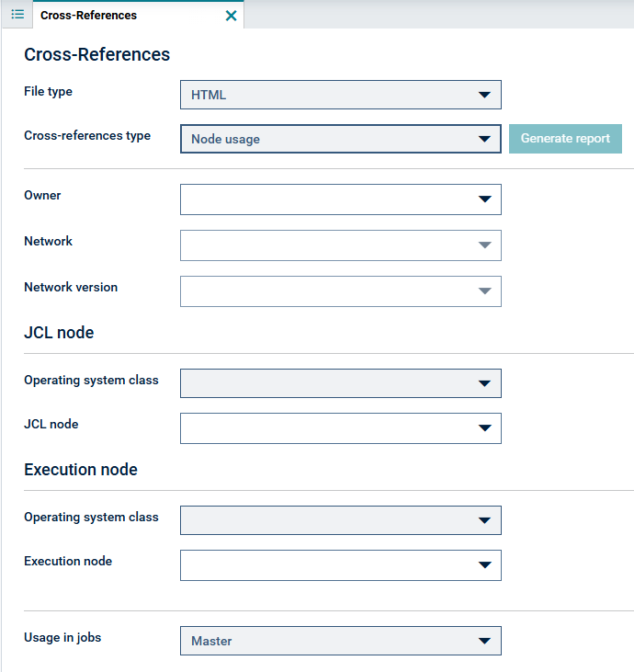Open Operating system class dropdown under JCL node
The height and width of the screenshot is (672, 634).
pyautogui.click(x=341, y=383)
